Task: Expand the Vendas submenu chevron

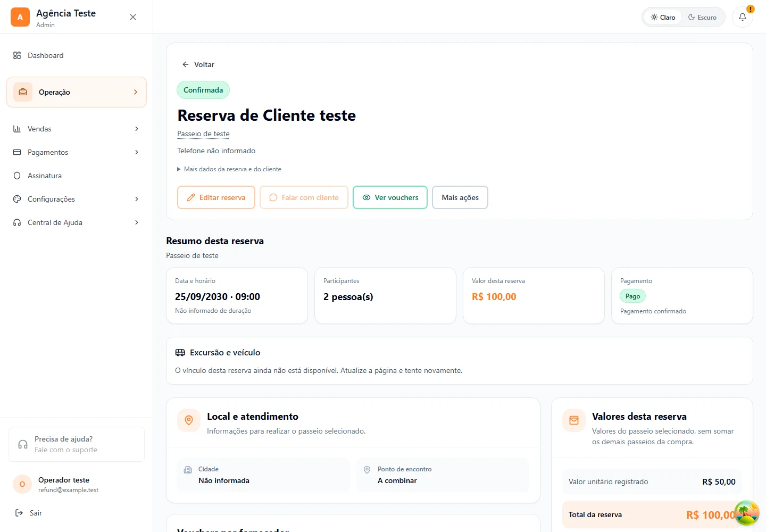Action: click(137, 129)
